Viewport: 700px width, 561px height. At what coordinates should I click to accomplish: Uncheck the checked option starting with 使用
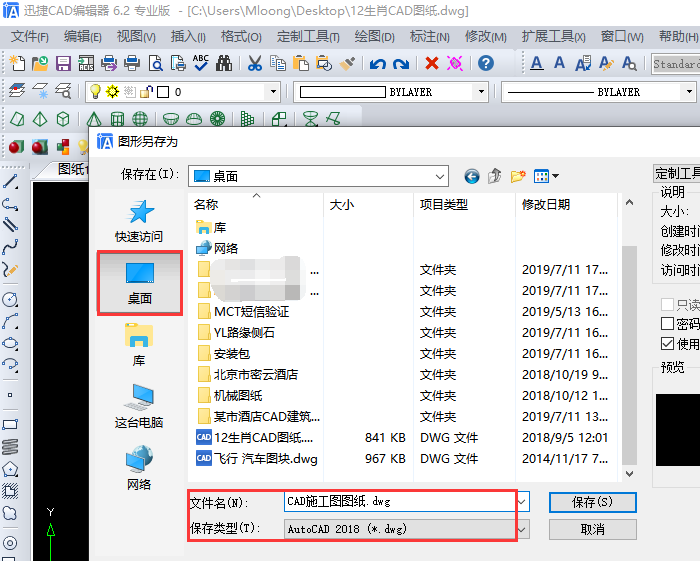pyautogui.click(x=667, y=344)
